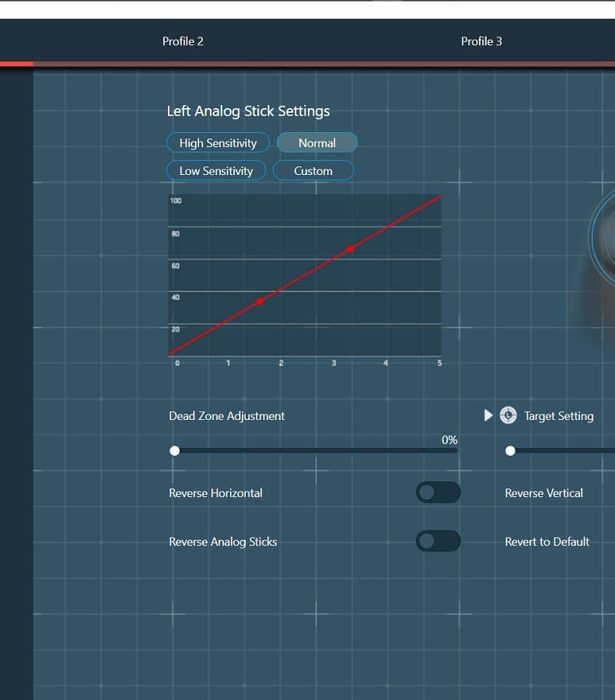Click the slider handle under Target Setting
Image resolution: width=615 pixels, height=700 pixels.
click(x=510, y=450)
